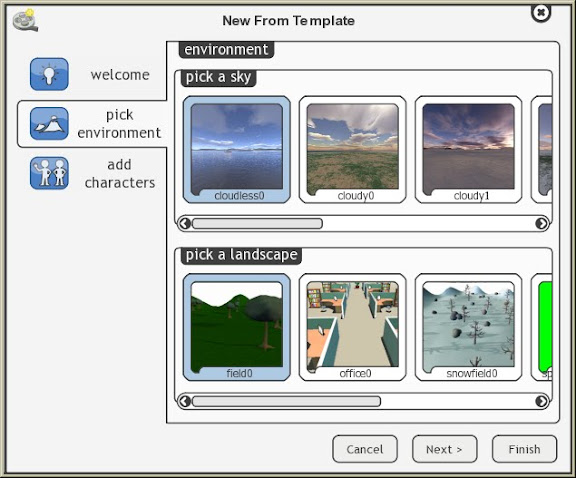
Task: Close the New From Template dialog
Action: pyautogui.click(x=541, y=13)
